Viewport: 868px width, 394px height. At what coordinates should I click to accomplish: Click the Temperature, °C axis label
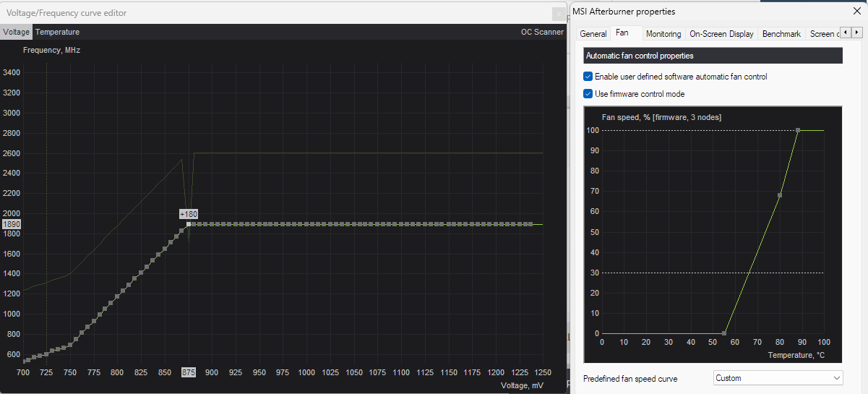pyautogui.click(x=796, y=355)
